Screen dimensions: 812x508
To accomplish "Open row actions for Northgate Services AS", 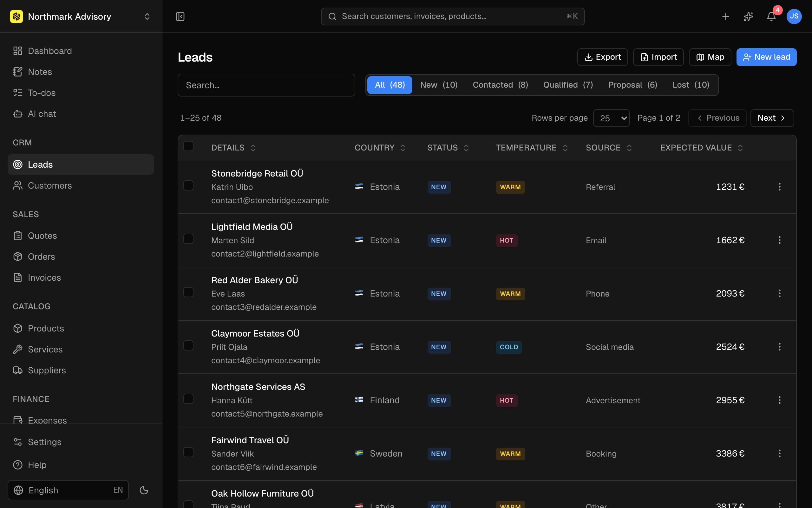I will click(779, 400).
